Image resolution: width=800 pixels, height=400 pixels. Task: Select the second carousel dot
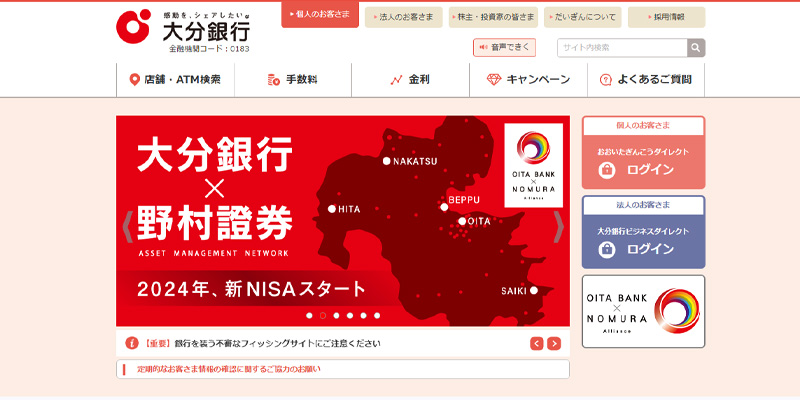(x=323, y=315)
